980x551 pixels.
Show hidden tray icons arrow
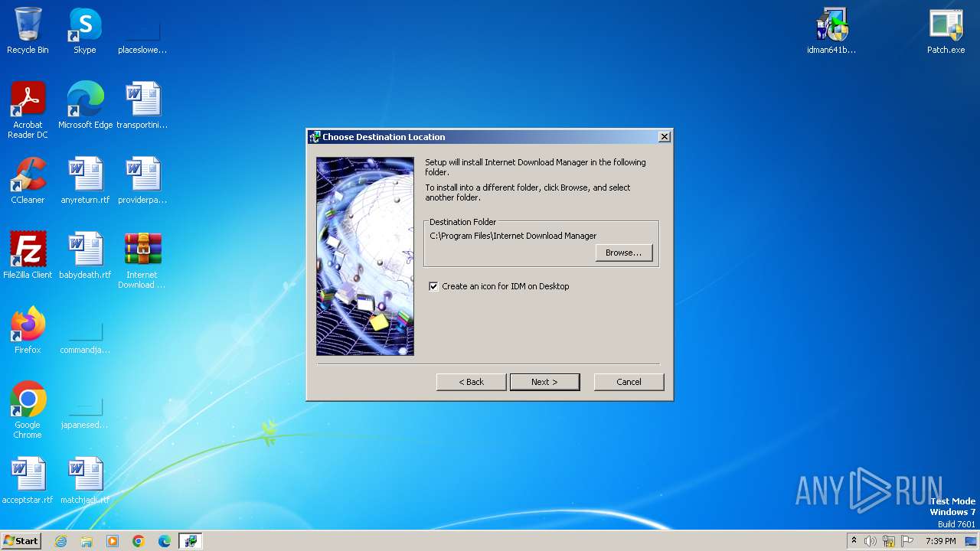(854, 541)
